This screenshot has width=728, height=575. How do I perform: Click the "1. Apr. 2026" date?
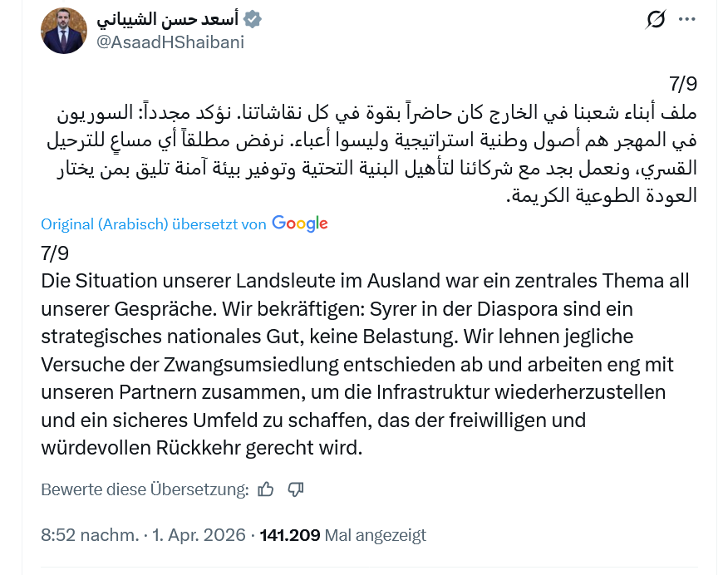[199, 535]
